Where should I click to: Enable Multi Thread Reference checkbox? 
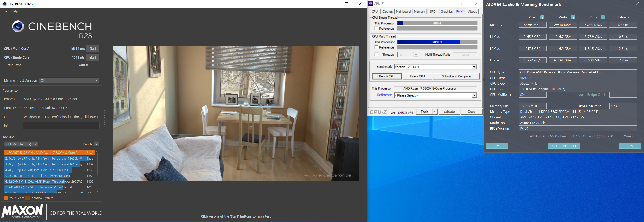click(376, 47)
